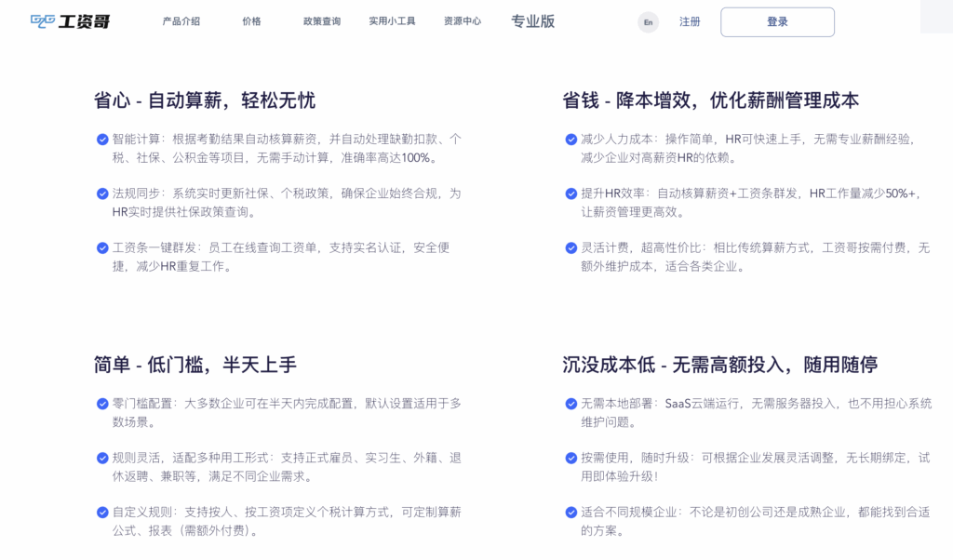Click the check icon beside 减少人力成本
953x560 pixels.
(571, 140)
